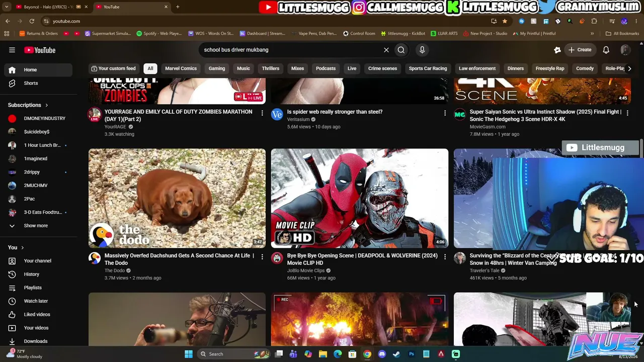Open Your channel in sidebar

coord(39,260)
